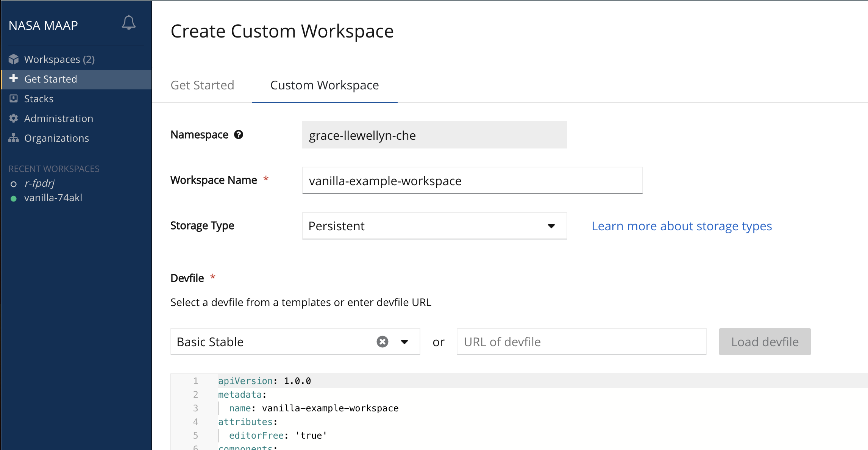Click the Namespace field grace-llewellyn-che
This screenshot has height=450, width=868.
434,135
